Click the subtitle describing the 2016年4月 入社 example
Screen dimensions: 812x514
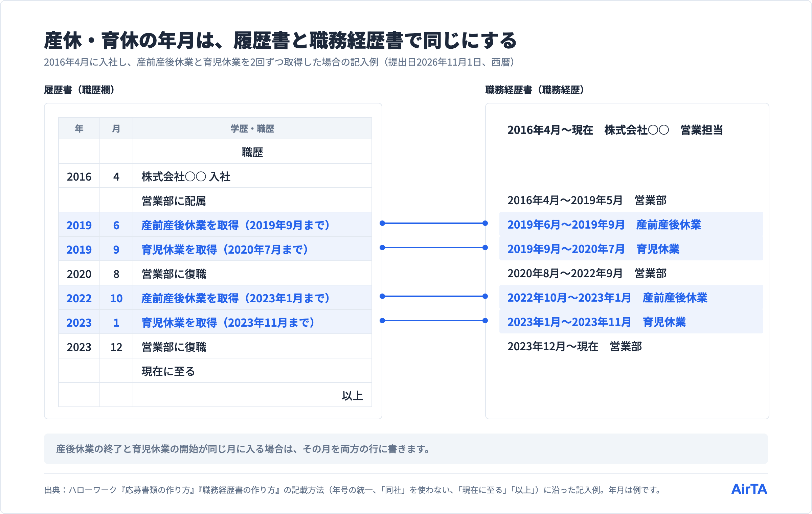pyautogui.click(x=279, y=62)
